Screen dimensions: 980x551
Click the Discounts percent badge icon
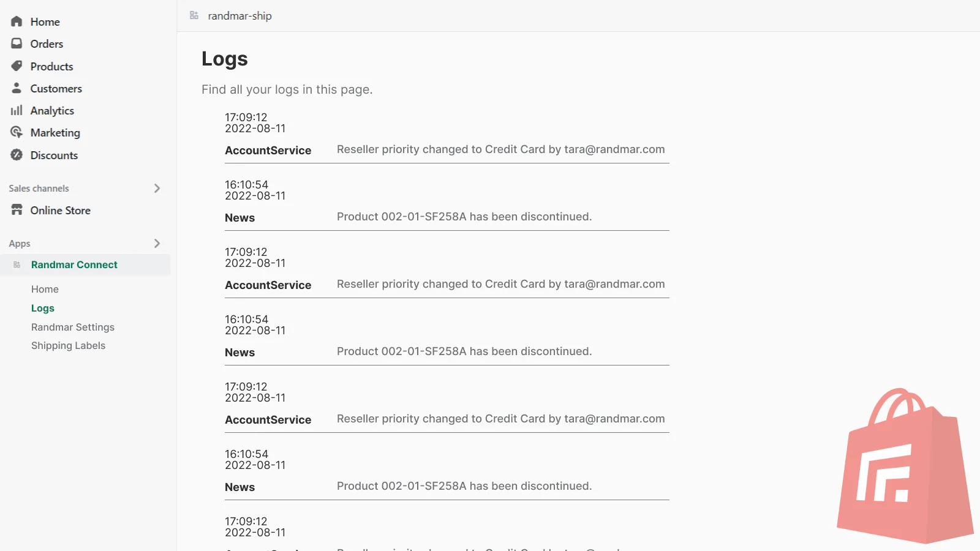pyautogui.click(x=17, y=155)
